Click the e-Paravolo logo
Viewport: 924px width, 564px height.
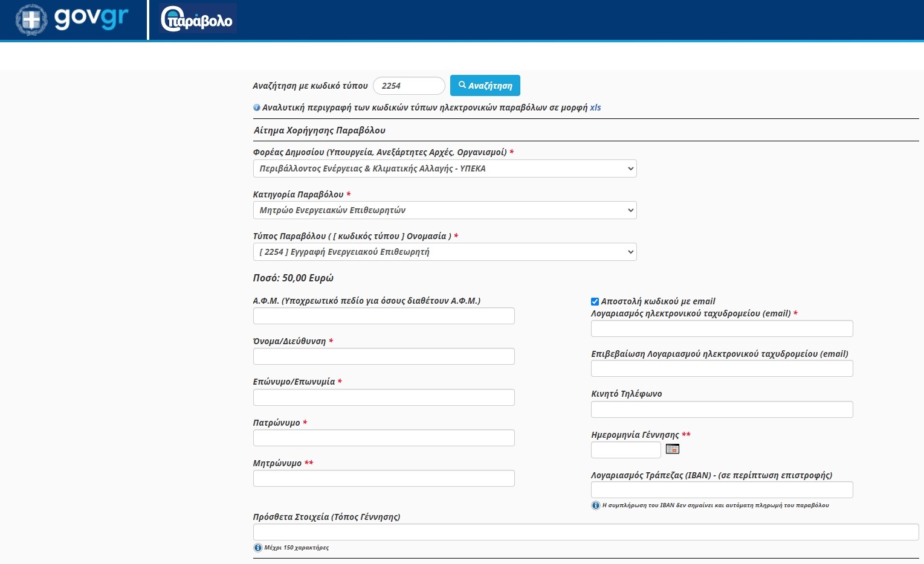point(197,19)
